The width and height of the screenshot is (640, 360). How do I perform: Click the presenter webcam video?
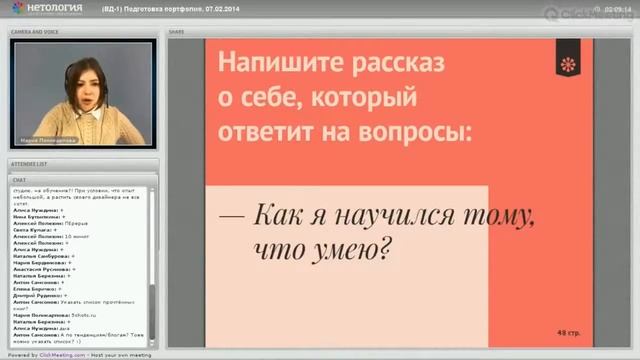(83, 94)
